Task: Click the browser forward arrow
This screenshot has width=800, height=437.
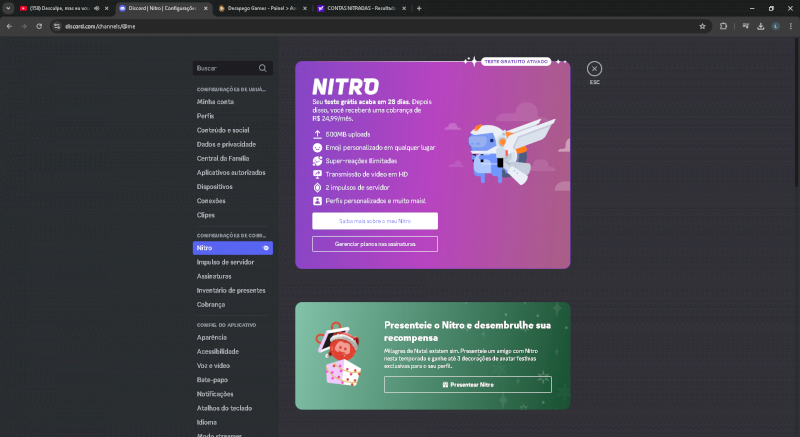Action: [24, 26]
